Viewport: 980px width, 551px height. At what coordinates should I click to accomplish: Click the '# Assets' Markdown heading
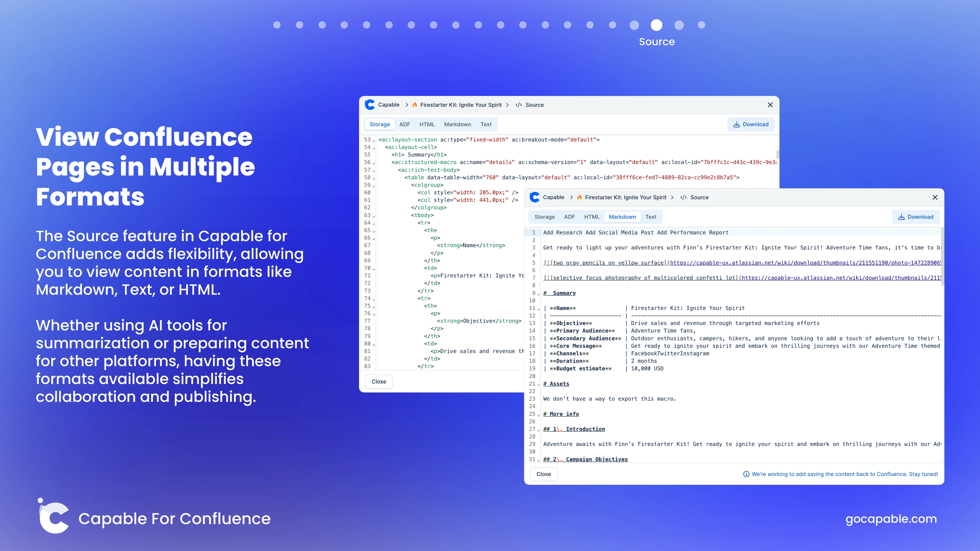(556, 384)
